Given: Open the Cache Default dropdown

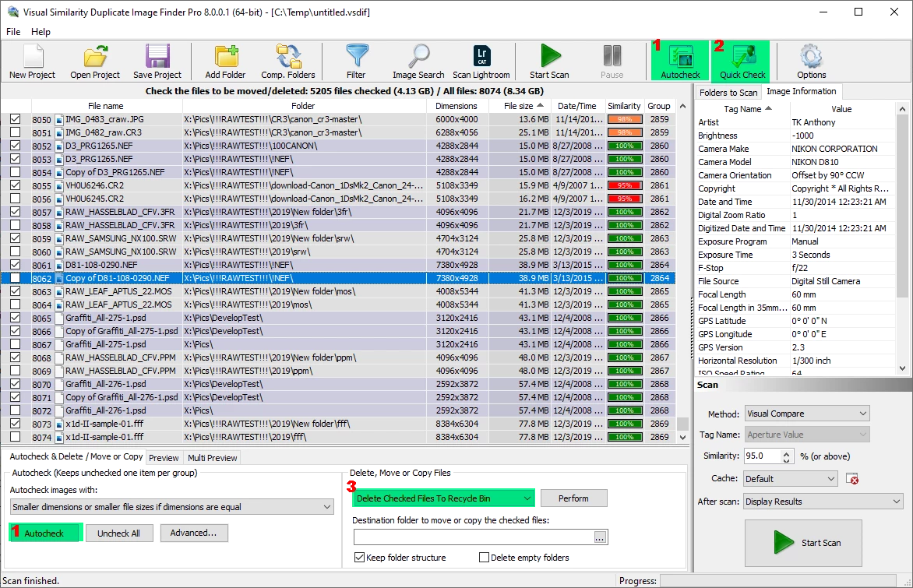Looking at the screenshot, I should point(790,478).
